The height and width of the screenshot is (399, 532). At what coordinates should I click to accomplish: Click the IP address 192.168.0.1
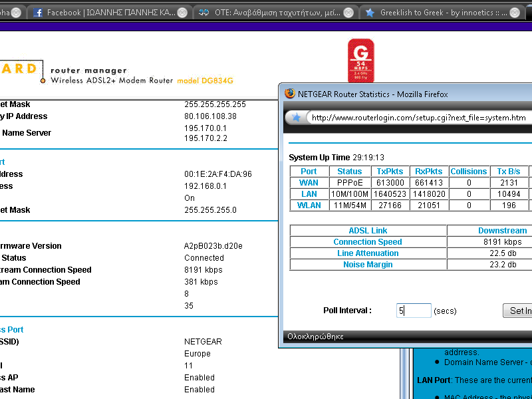pyautogui.click(x=205, y=186)
